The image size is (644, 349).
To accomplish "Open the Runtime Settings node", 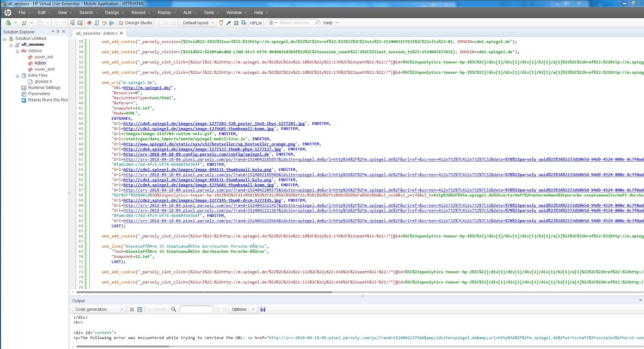I will pos(44,87).
